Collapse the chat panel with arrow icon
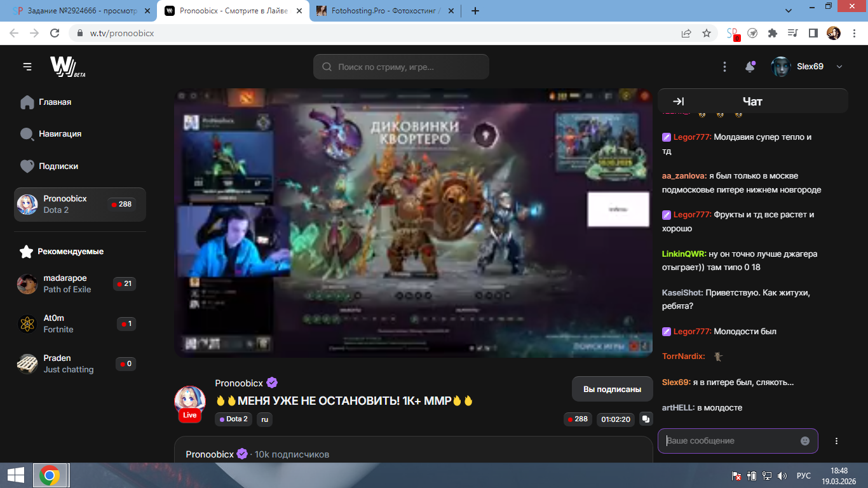Viewport: 868px width, 488px height. (678, 102)
